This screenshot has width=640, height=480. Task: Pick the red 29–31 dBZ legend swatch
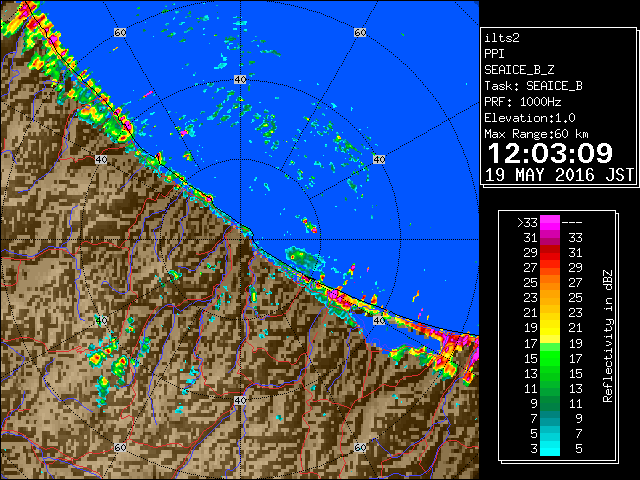[550, 253]
